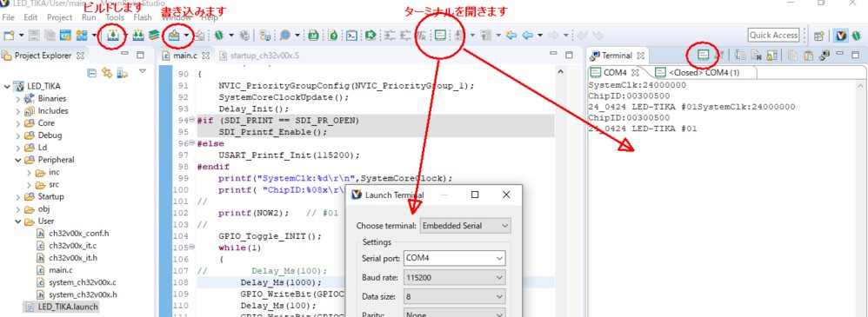868x317 pixels.
Task: Click the blue Back navigation arrow
Action: [x=528, y=36]
